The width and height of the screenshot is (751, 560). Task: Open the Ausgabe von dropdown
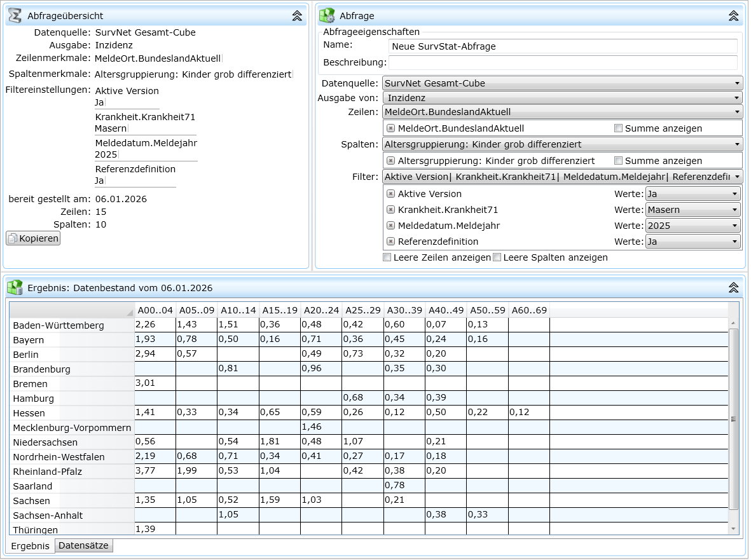point(562,98)
